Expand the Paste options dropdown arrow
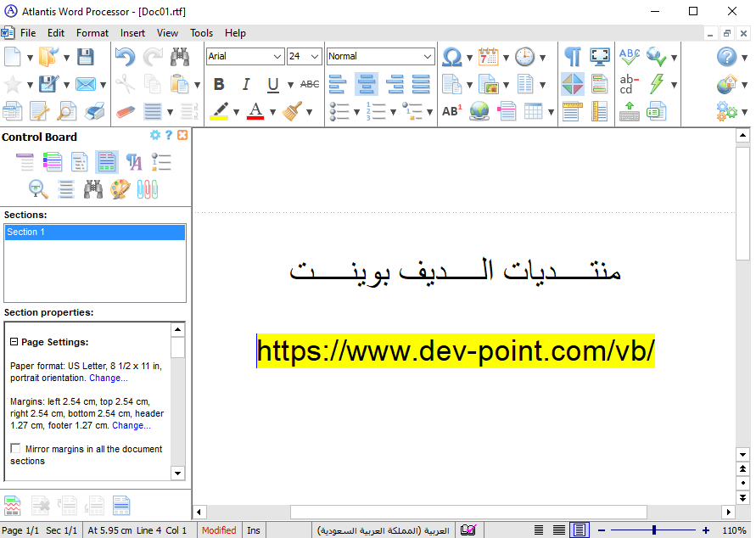The width and height of the screenshot is (756, 538). click(197, 85)
